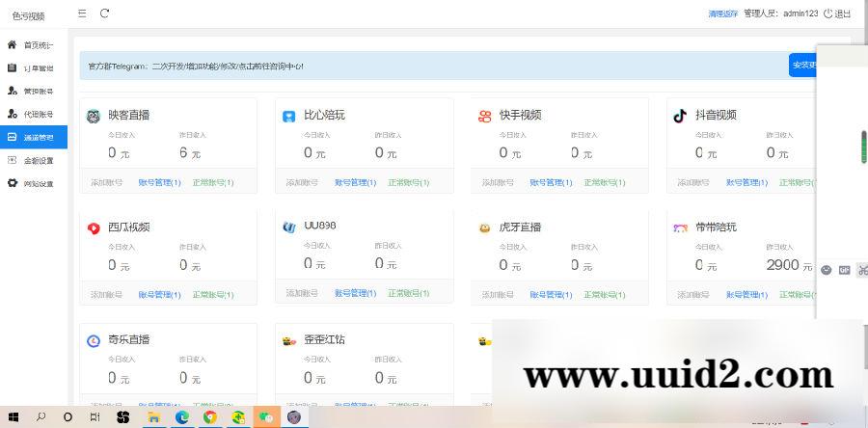The width and height of the screenshot is (868, 428).
Task: Open 账号管理(1) under 西瓜视频
Action: (x=159, y=295)
